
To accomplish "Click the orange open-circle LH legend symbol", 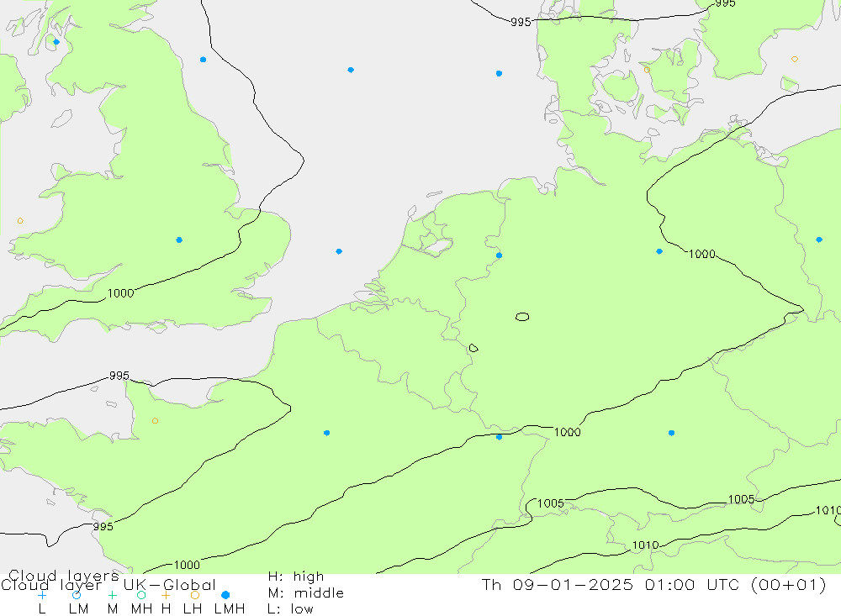I will [195, 595].
